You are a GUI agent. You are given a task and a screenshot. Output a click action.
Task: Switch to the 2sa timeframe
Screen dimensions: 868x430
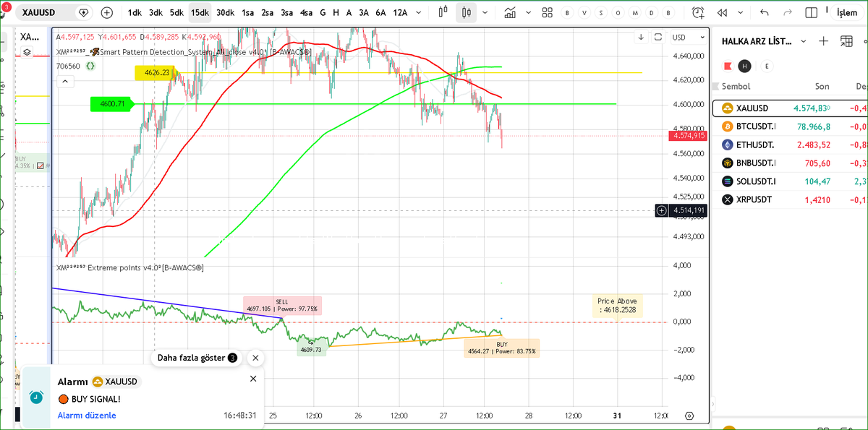coord(268,12)
